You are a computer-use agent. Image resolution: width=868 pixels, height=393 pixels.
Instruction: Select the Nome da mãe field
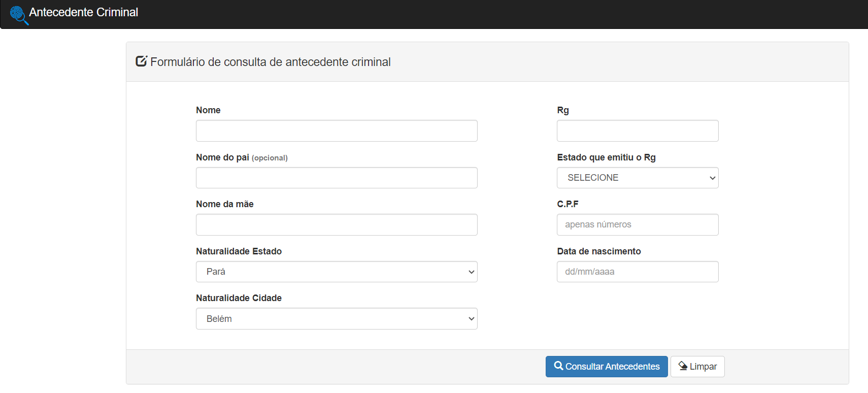pyautogui.click(x=336, y=224)
